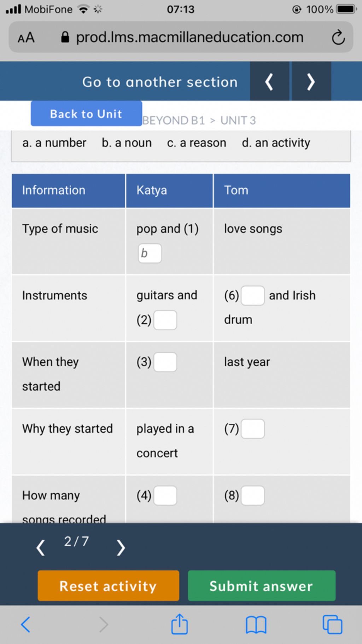Submit answer with the green button
Screen dimensions: 362x644
(262, 586)
